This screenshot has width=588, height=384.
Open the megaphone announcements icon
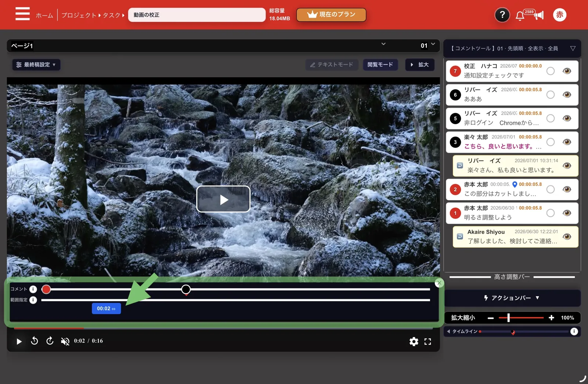coord(539,15)
